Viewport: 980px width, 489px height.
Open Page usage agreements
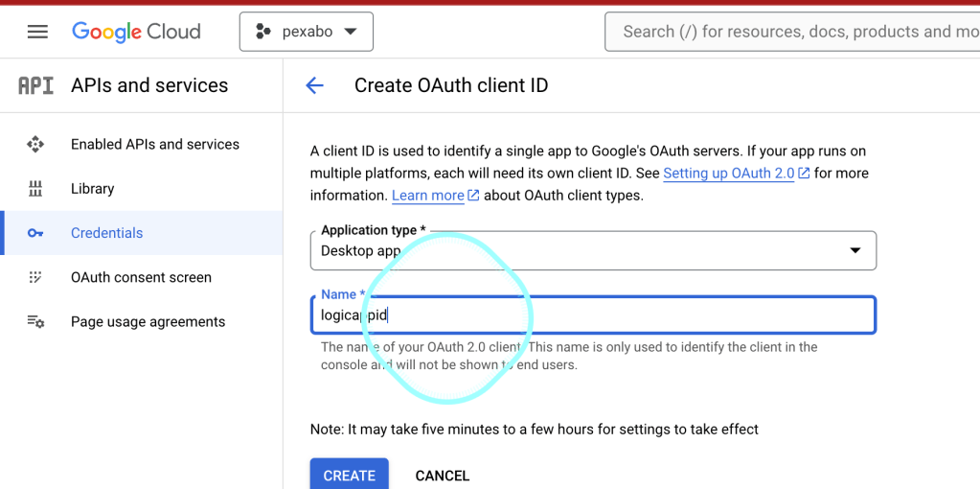point(148,322)
